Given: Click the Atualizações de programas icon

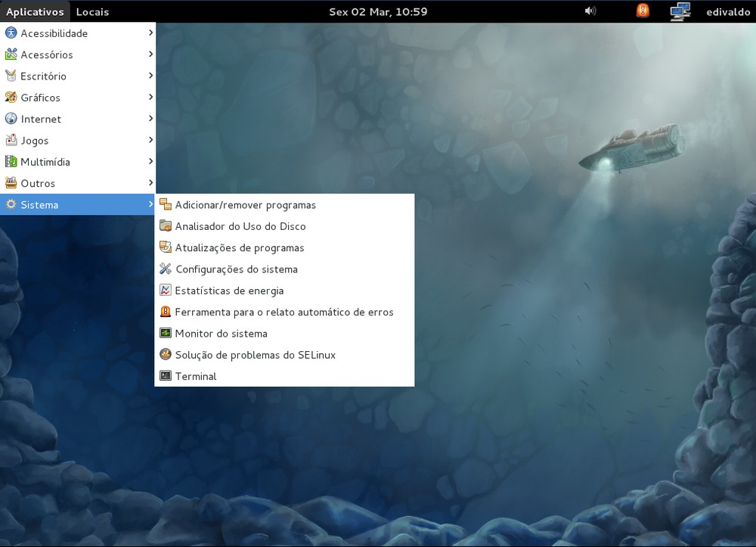Looking at the screenshot, I should point(165,247).
